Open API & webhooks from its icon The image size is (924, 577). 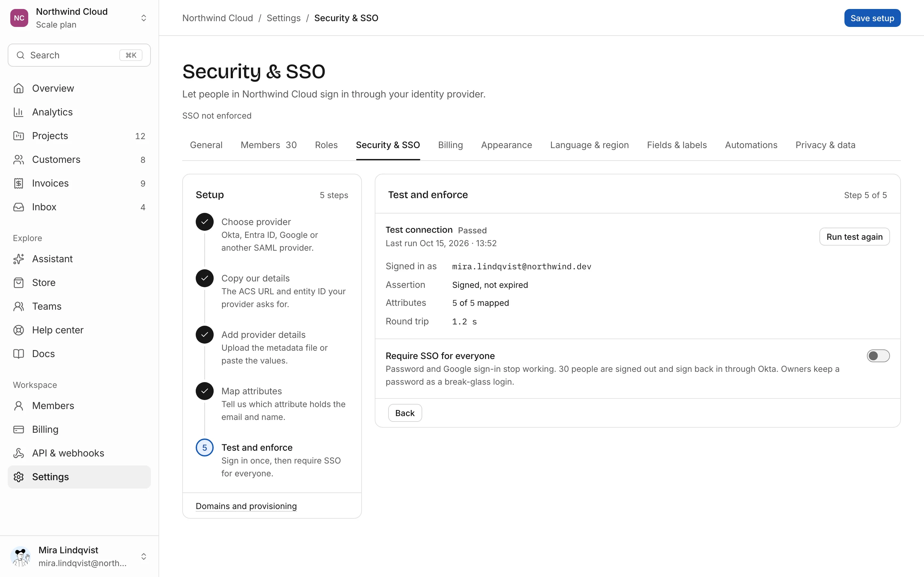(18, 453)
